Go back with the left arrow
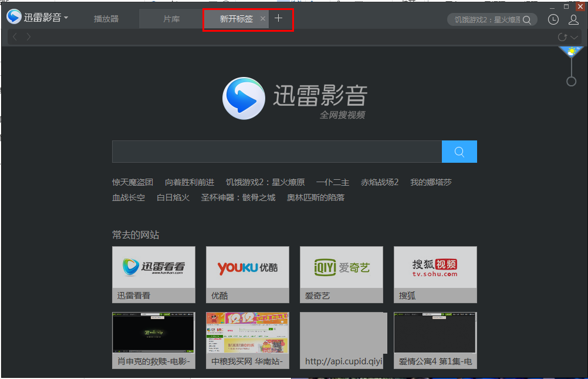Screen dimensions: 588x379 [15, 37]
